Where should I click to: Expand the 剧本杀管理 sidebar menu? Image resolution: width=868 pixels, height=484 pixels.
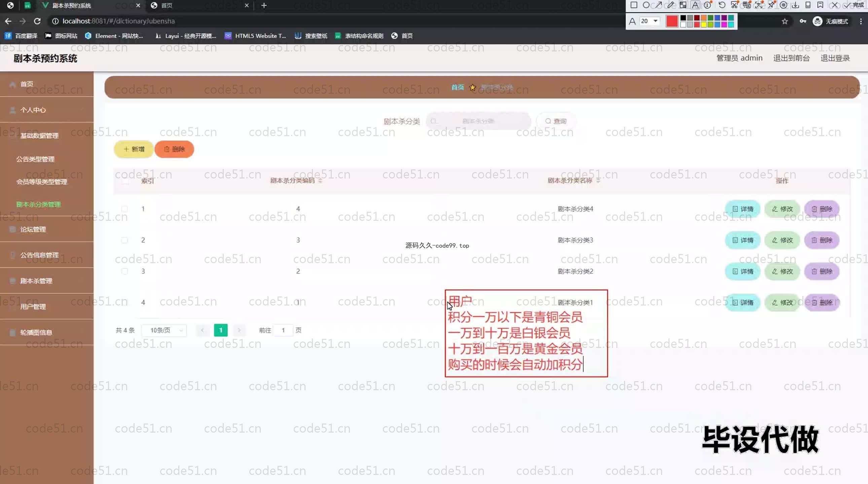47,281
